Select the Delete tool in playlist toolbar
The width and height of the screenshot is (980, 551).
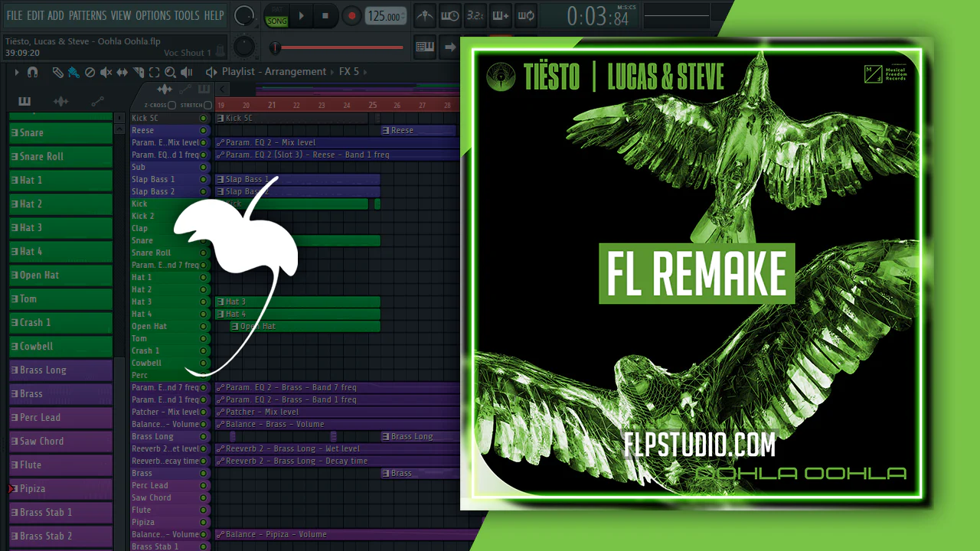coord(90,72)
